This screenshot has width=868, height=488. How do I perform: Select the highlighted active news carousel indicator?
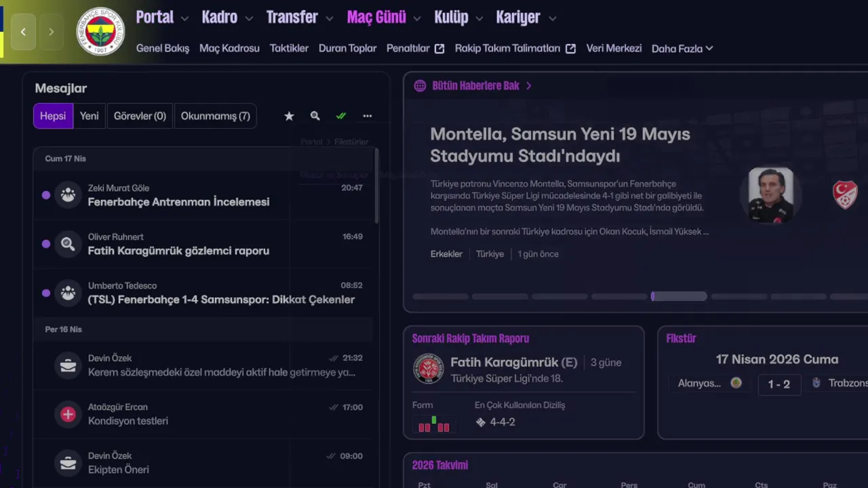tap(679, 296)
